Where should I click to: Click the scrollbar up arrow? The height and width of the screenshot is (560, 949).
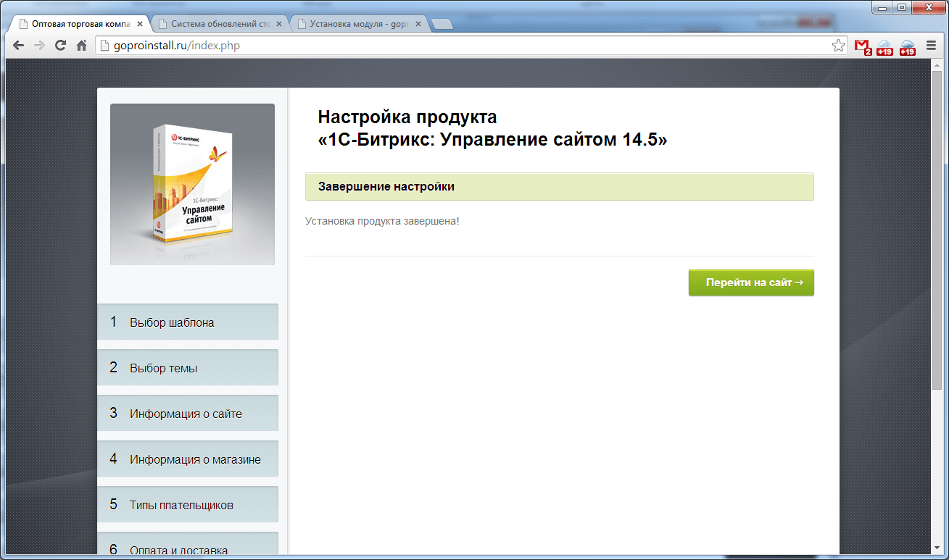tap(936, 64)
